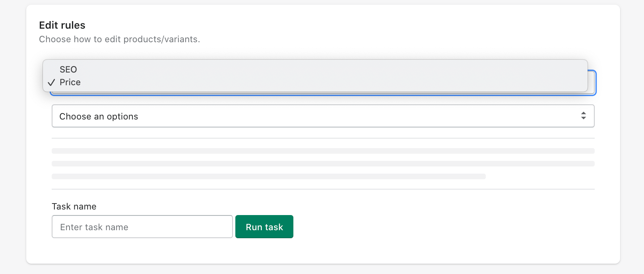Click the first gray loading placeholder bar
The width and height of the screenshot is (644, 274).
[x=323, y=151]
